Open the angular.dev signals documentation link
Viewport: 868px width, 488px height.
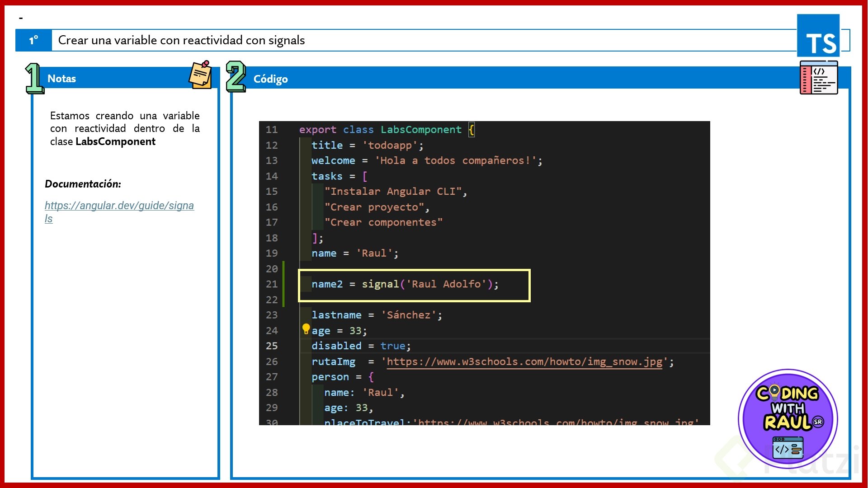click(x=119, y=206)
